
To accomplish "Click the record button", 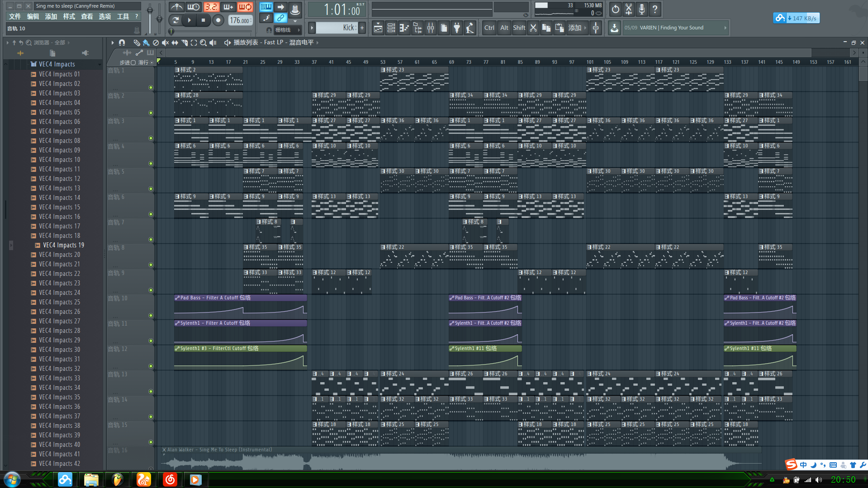I will click(x=218, y=20).
